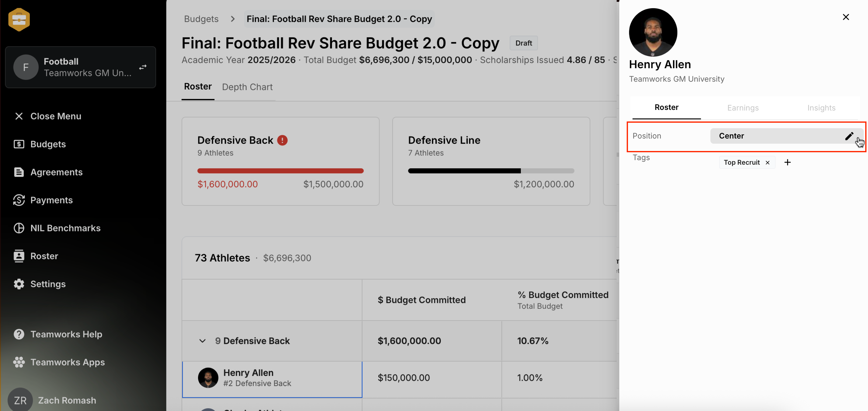Open Teamworks Apps
This screenshot has width=868, height=411.
coord(59,362)
